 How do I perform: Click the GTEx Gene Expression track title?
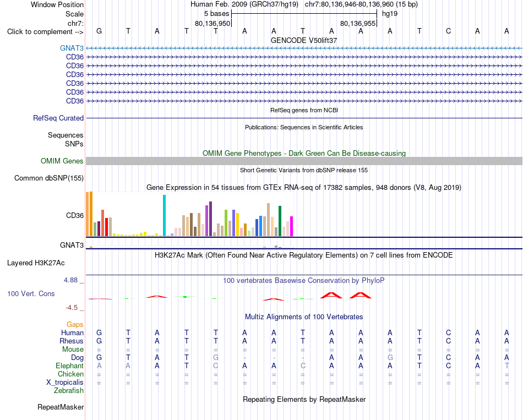tap(304, 188)
